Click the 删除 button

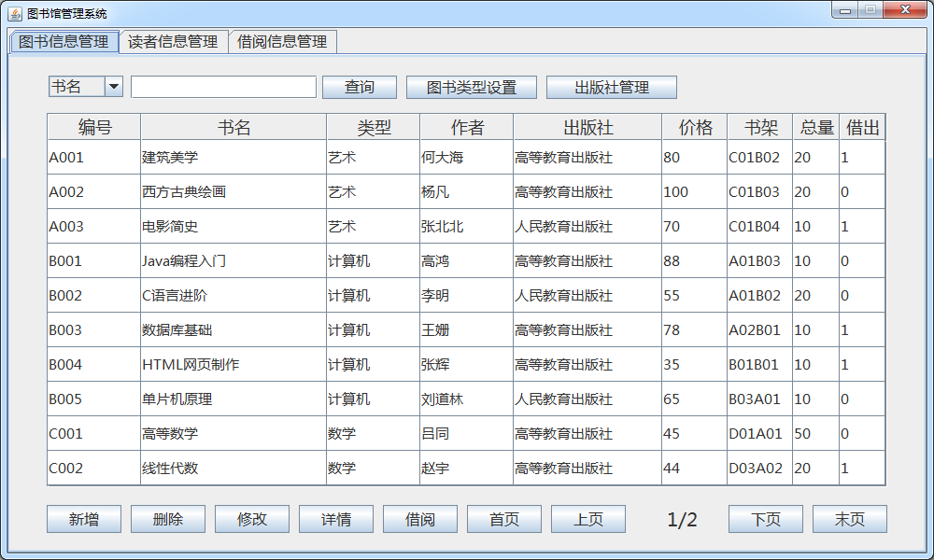click(x=168, y=519)
